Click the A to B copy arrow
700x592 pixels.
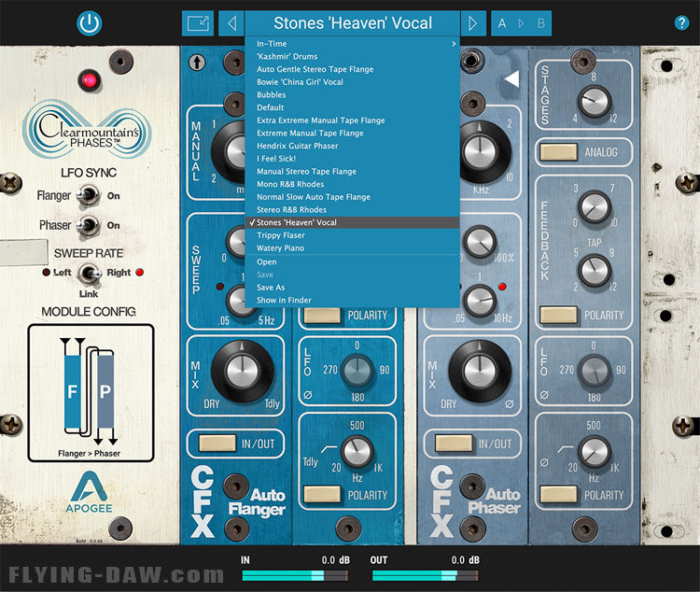click(x=521, y=23)
